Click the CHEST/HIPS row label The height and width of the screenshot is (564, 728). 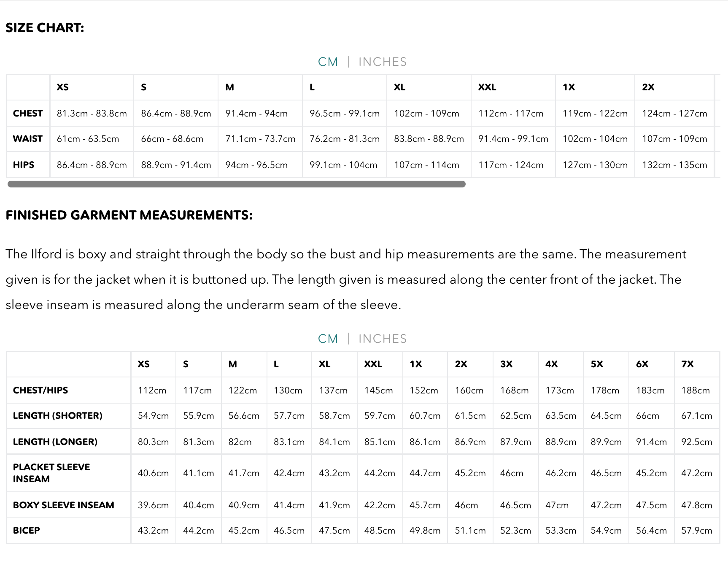(40, 390)
